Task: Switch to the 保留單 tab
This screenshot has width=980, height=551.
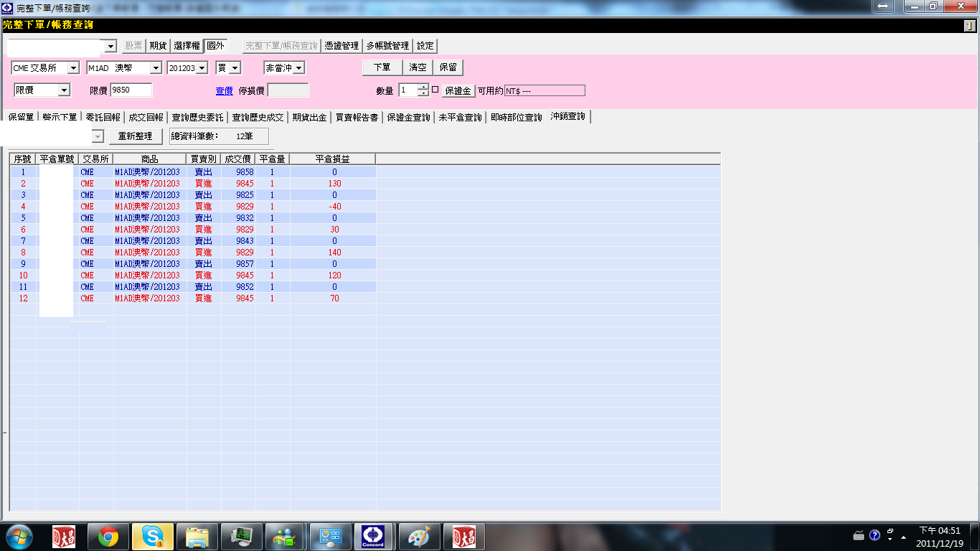Action: (21, 117)
